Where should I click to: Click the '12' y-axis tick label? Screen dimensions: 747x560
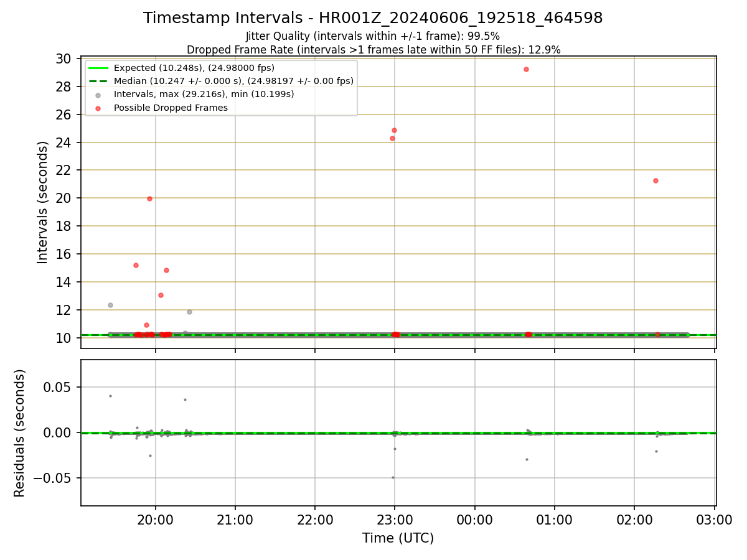[x=65, y=310]
